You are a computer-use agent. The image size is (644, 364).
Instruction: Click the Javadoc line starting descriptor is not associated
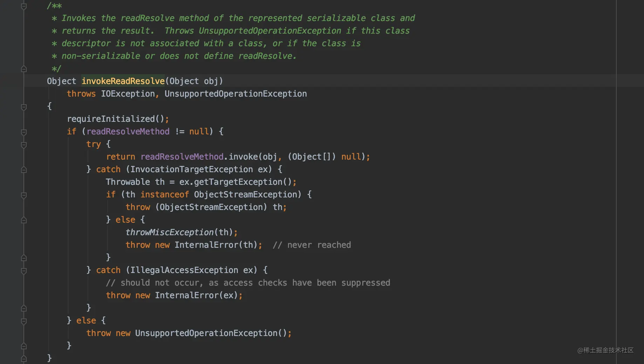[206, 43]
